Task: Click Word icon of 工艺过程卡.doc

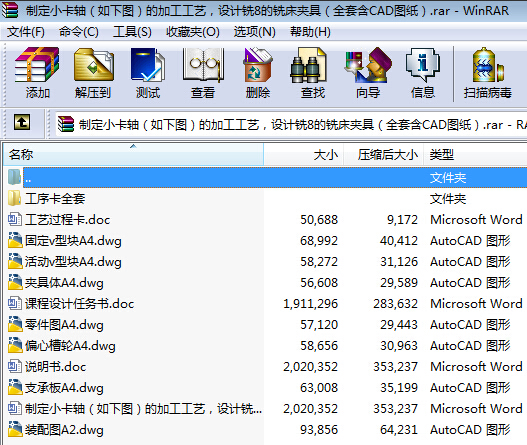Action: click(14, 219)
